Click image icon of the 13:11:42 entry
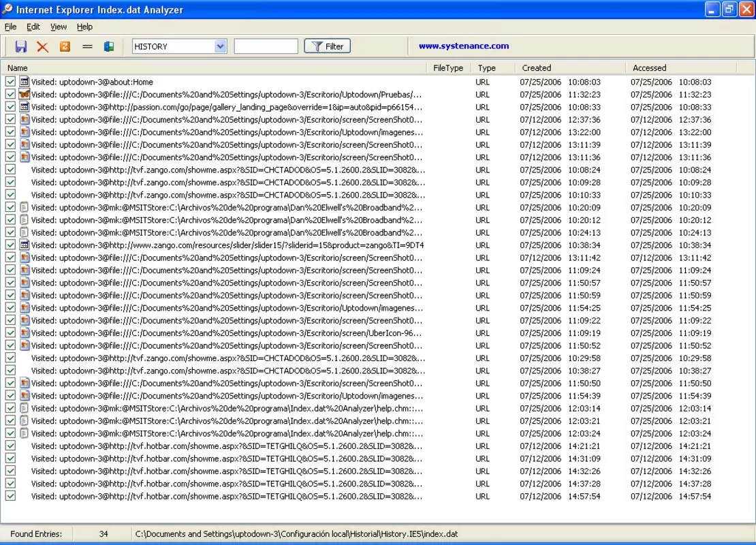 point(24,258)
